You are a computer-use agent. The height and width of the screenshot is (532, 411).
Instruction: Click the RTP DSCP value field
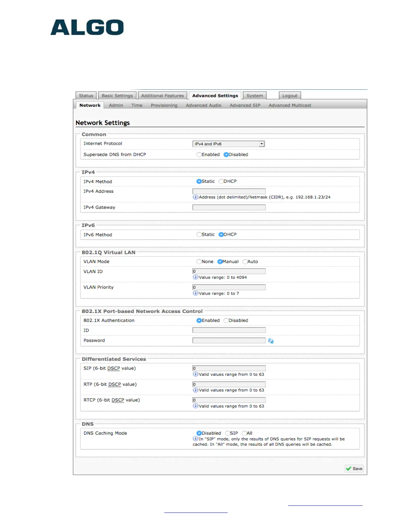pos(229,384)
